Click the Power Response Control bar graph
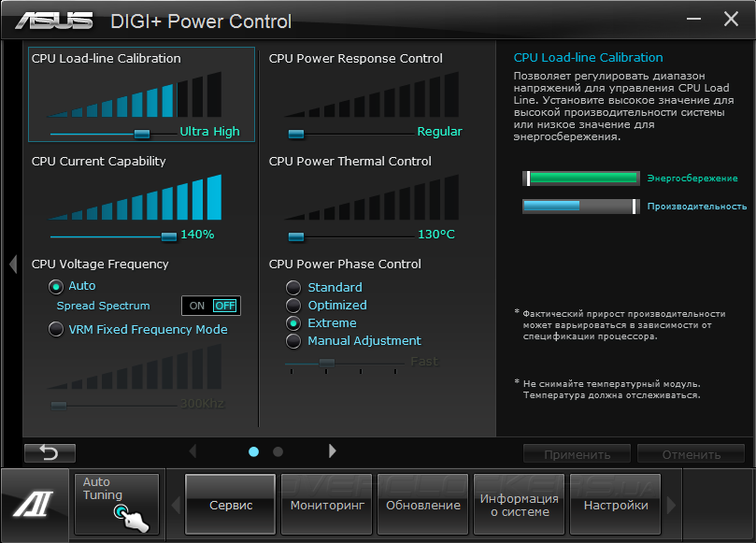The width and height of the screenshot is (756, 543). [x=372, y=94]
